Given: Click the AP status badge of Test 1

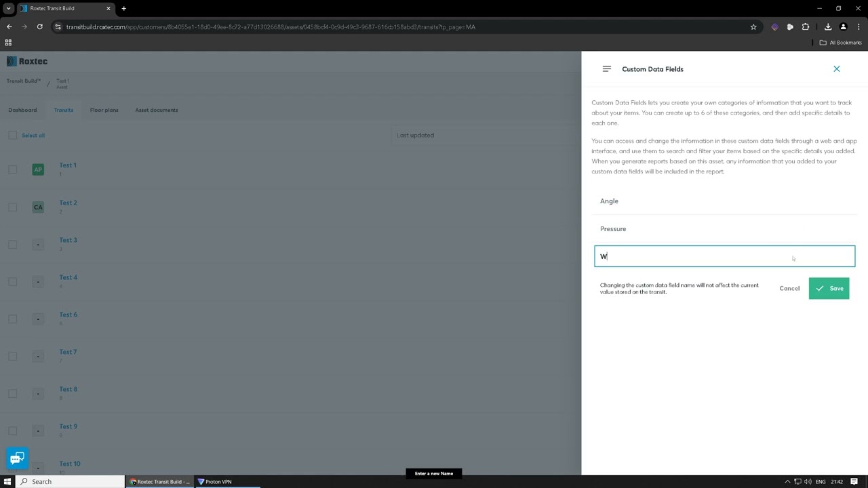Looking at the screenshot, I should pyautogui.click(x=38, y=169).
